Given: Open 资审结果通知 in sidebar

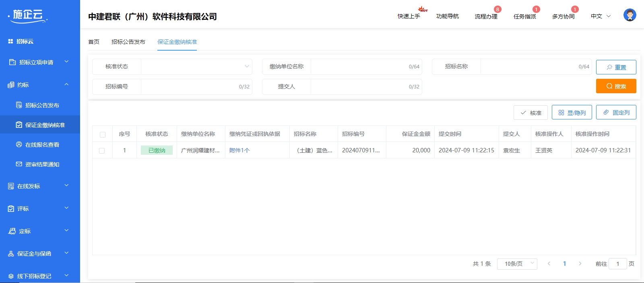Looking at the screenshot, I should 42,164.
